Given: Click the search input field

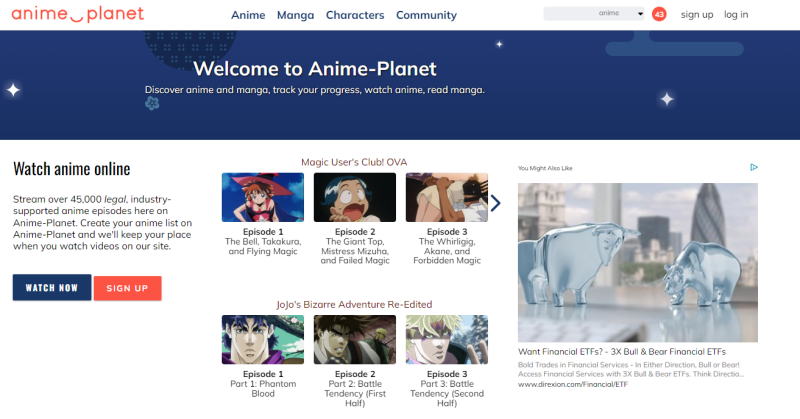Looking at the screenshot, I should pyautogui.click(x=569, y=14).
